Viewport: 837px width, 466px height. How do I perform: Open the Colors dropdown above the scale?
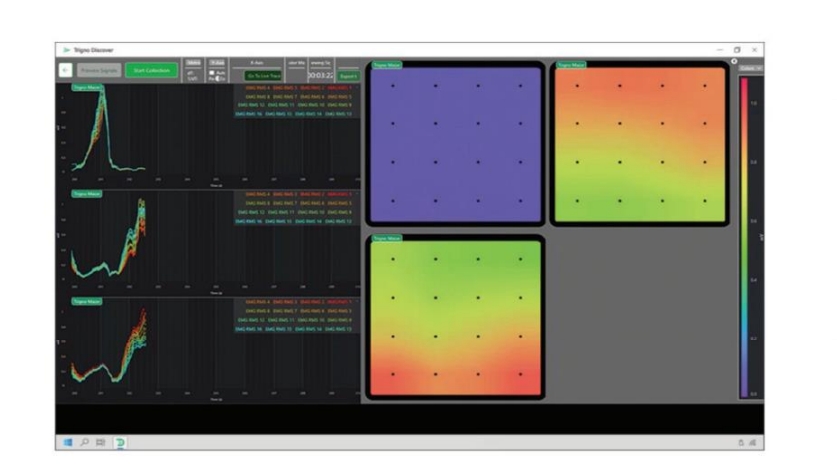coord(751,68)
